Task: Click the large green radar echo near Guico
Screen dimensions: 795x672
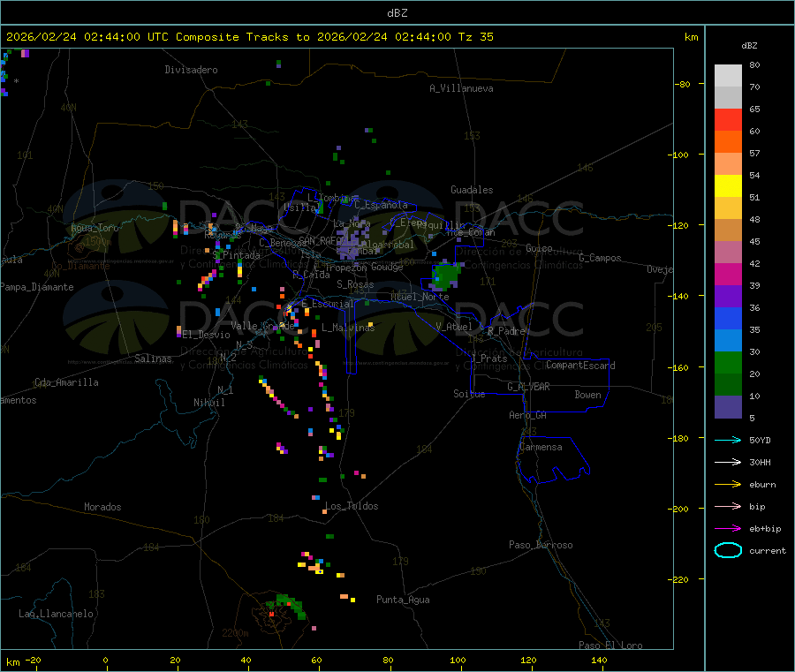Action: (446, 276)
